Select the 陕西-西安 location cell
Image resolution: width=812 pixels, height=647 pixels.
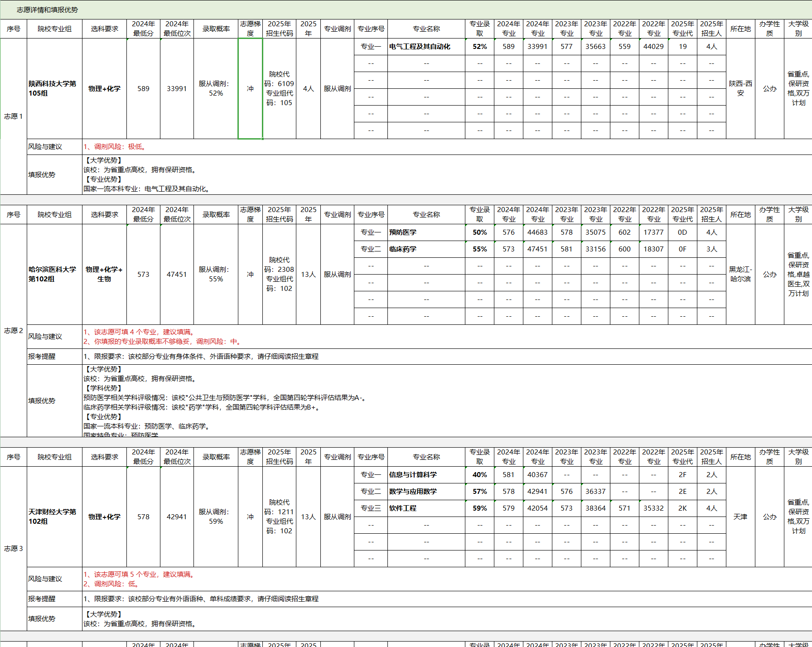click(740, 88)
